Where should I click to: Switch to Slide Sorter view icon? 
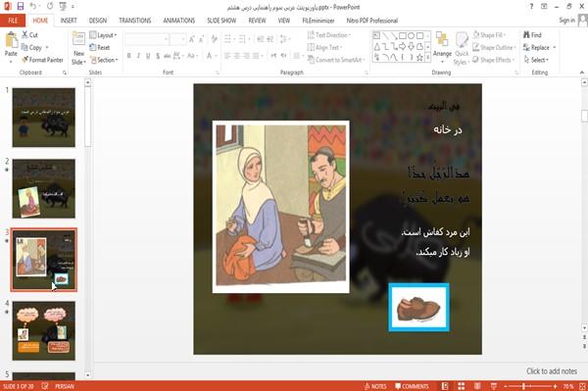point(462,386)
